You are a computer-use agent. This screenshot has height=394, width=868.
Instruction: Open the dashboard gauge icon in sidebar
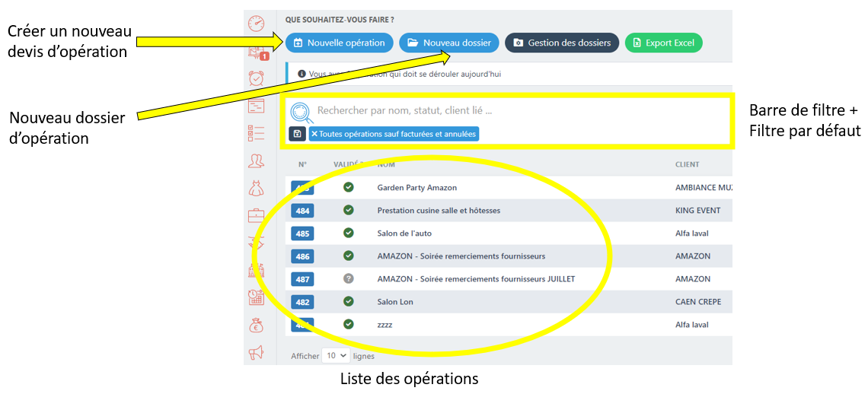coord(257,24)
